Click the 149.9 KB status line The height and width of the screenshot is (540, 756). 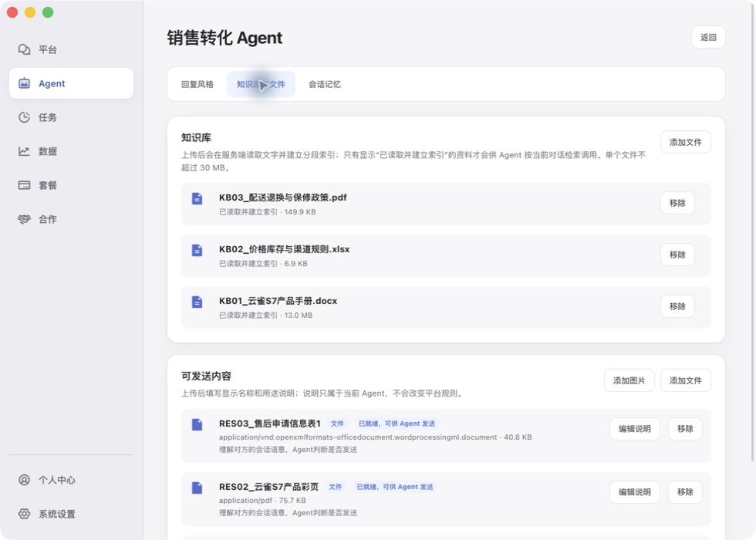click(268, 211)
